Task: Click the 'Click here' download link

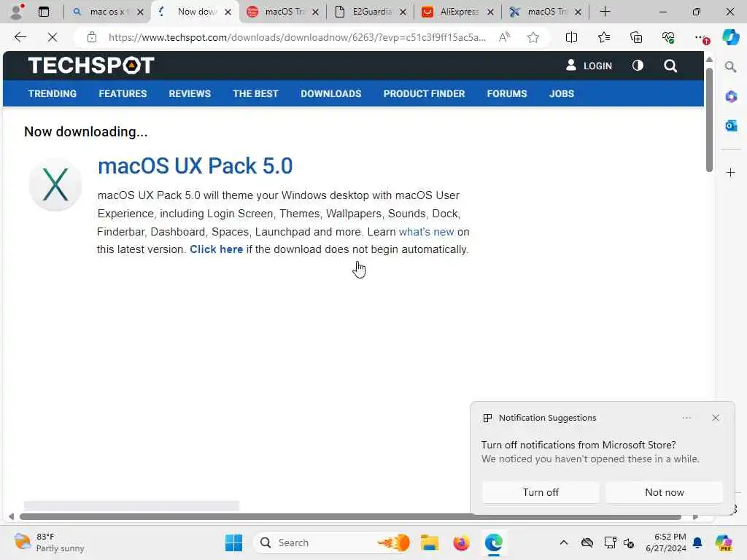Action: point(216,249)
